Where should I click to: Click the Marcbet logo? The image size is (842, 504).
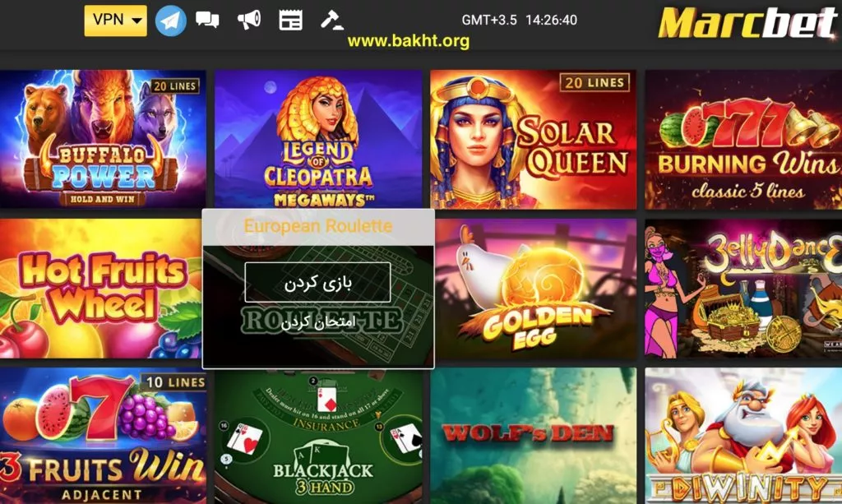[747, 22]
